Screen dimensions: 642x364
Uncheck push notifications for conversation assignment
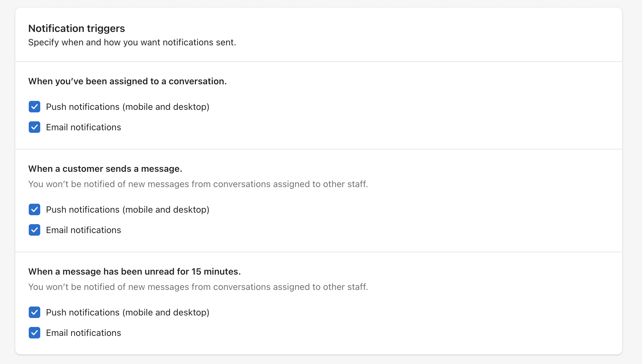(34, 107)
